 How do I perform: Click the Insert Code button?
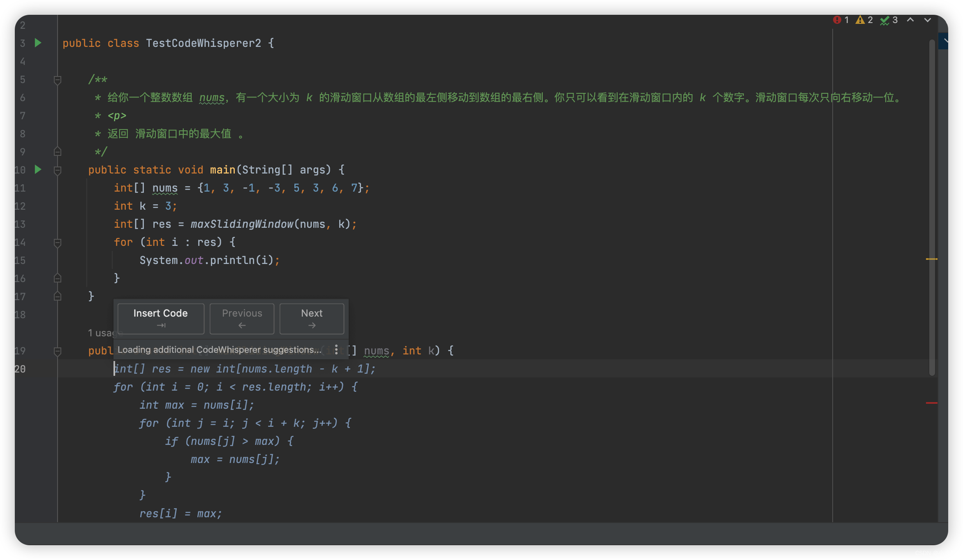click(160, 318)
